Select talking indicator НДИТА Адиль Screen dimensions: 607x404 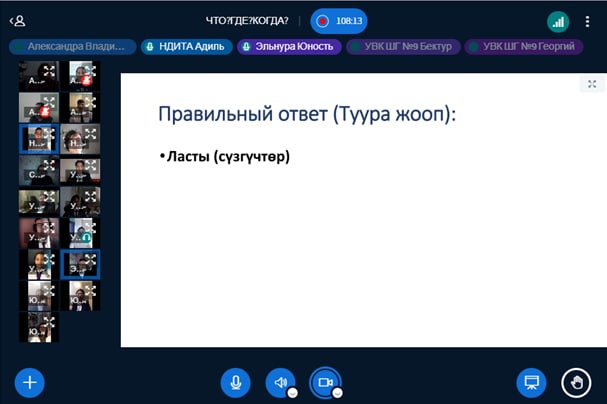[x=187, y=46]
